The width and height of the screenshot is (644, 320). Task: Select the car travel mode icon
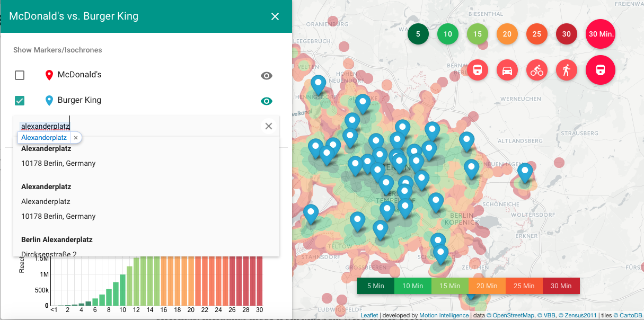point(507,70)
